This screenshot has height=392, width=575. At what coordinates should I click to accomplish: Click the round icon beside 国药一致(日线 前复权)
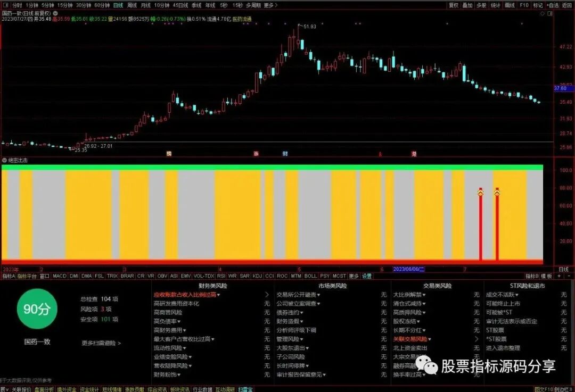pyautogui.click(x=55, y=13)
